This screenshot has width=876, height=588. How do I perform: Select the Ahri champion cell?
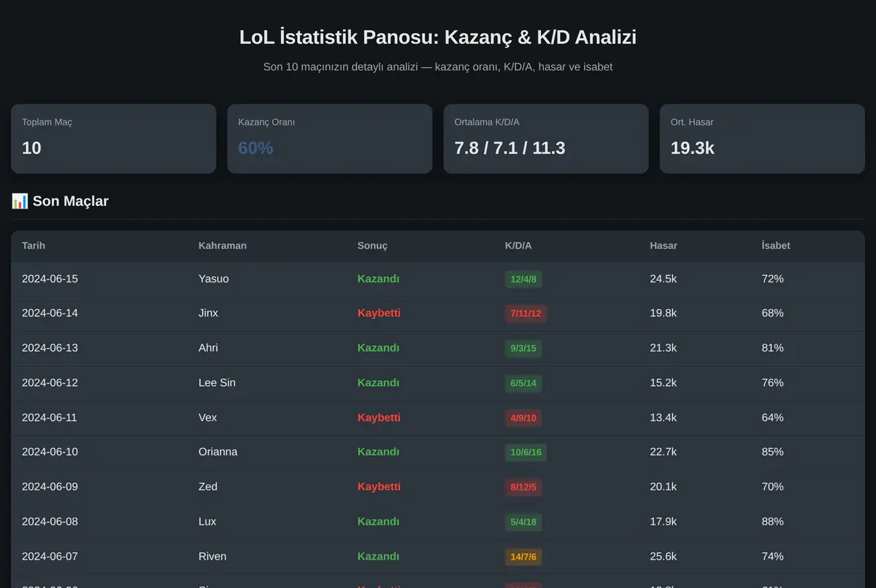tap(208, 348)
